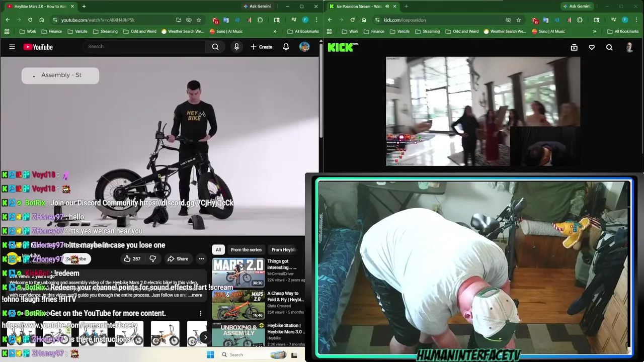Activate YouTube voice search microphone
Screen dimensions: 644x362
[236, 47]
